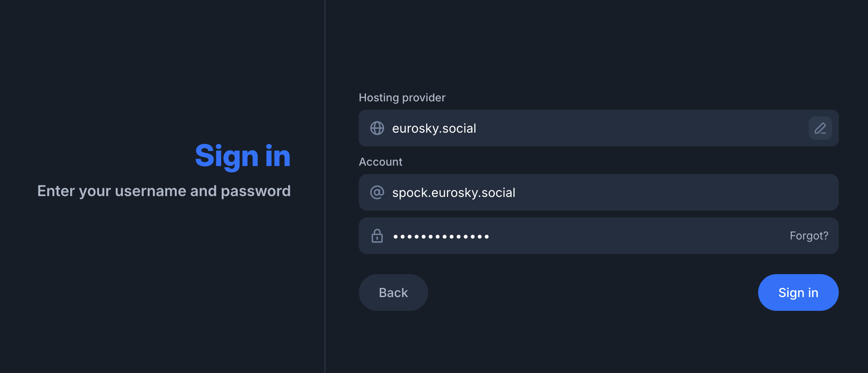Image resolution: width=868 pixels, height=373 pixels.
Task: Click the vertical divider between the panels
Action: 325,186
